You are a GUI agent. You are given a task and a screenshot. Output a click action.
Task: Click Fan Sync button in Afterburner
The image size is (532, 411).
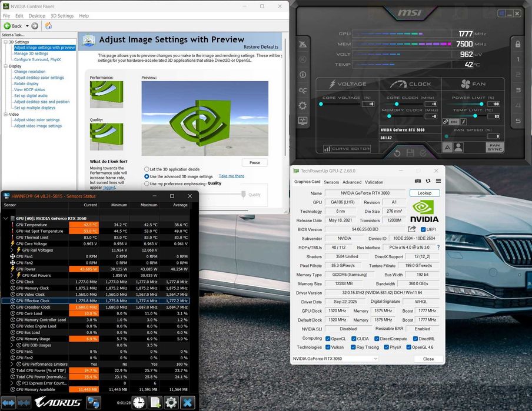coord(495,147)
